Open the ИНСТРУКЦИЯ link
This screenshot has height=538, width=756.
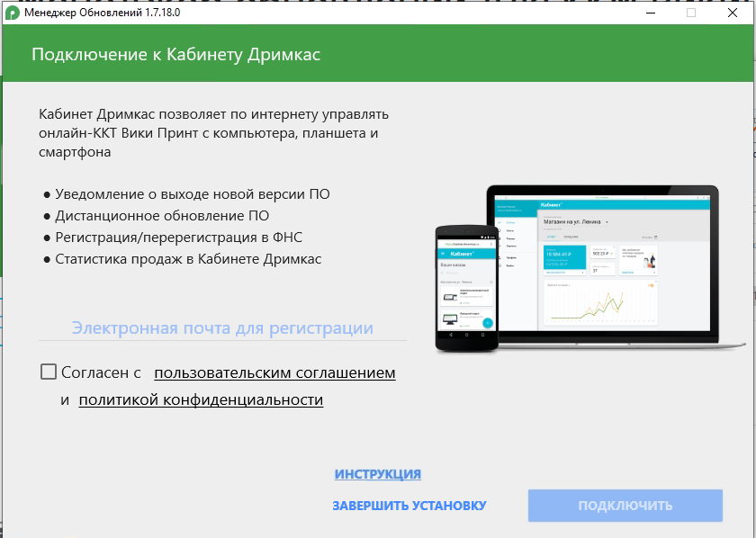coord(378,474)
